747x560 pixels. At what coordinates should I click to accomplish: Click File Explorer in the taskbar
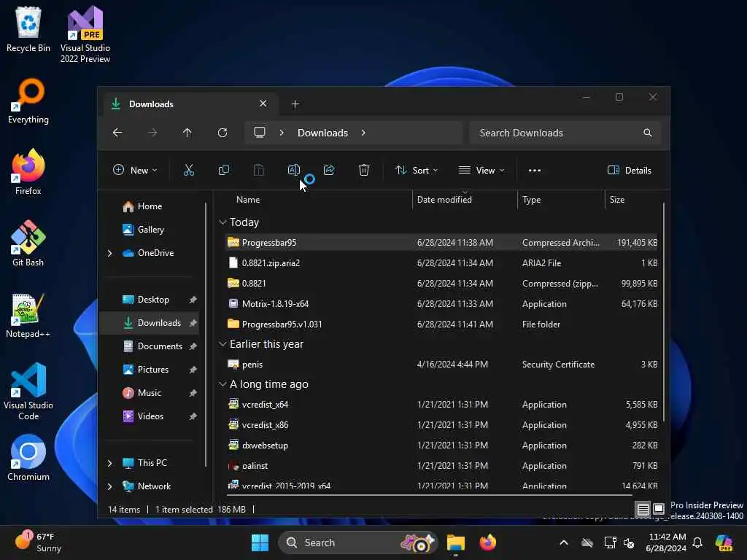click(x=456, y=542)
